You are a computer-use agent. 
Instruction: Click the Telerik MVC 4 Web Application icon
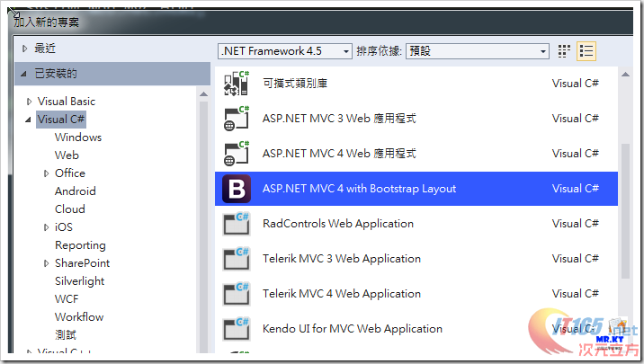tap(237, 294)
